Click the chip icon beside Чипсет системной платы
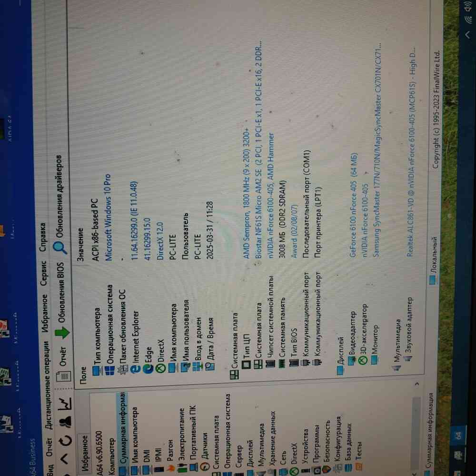Viewport: 476px width, 476px height. [x=270, y=364]
